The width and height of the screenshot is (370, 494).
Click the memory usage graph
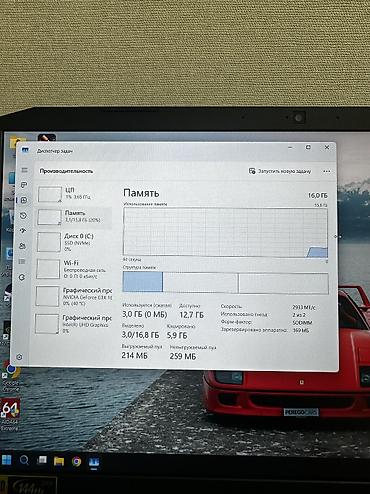tap(226, 232)
